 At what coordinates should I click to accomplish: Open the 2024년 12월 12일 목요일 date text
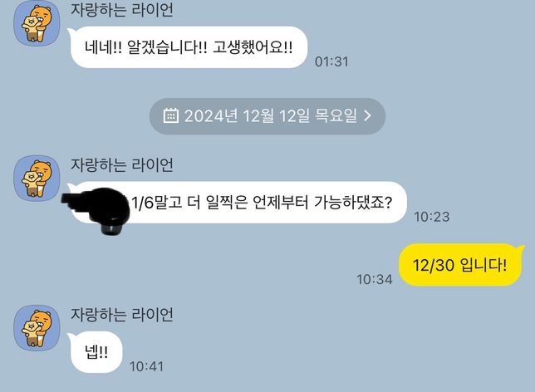271,116
